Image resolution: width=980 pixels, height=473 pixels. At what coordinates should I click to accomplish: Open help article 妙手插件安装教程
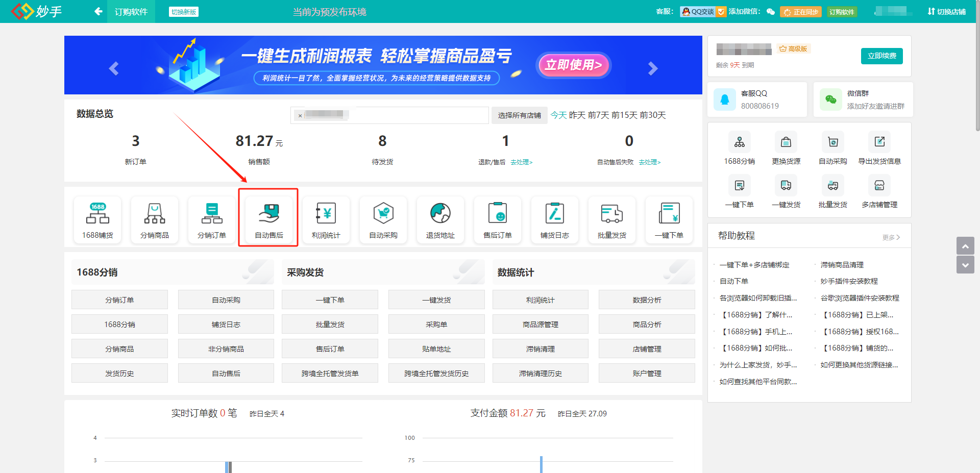pyautogui.click(x=849, y=281)
